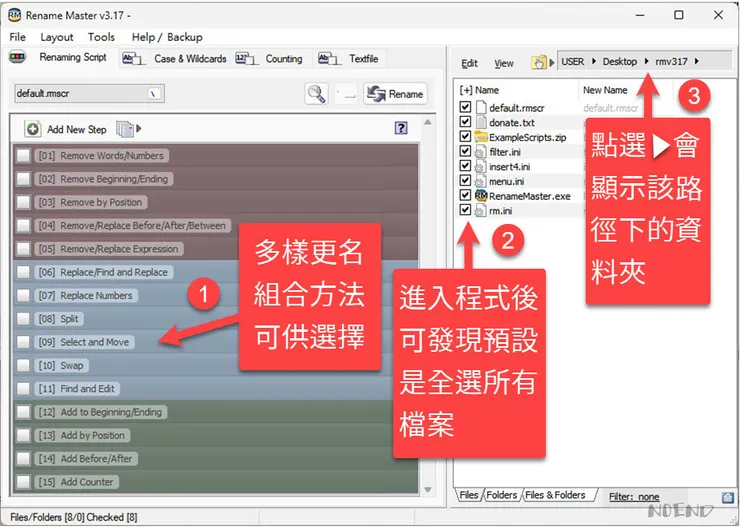The width and height of the screenshot is (740, 527).
Task: Switch to the Files tab
Action: pyautogui.click(x=469, y=495)
